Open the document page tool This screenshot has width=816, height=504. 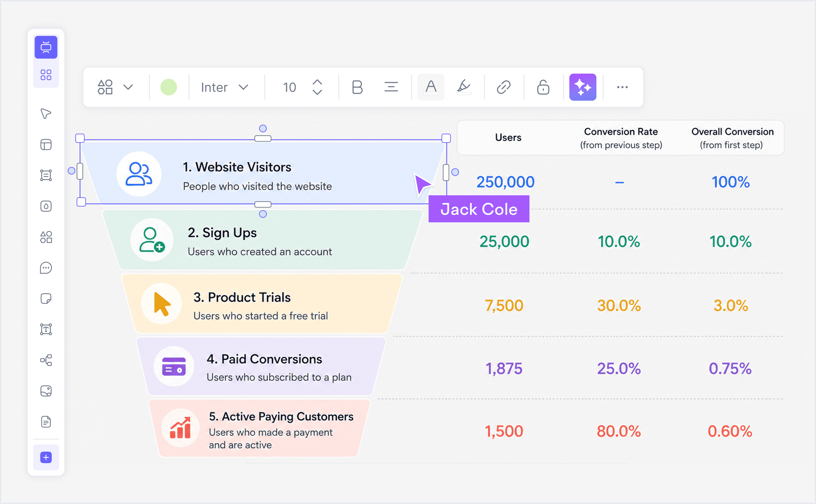pyautogui.click(x=46, y=422)
